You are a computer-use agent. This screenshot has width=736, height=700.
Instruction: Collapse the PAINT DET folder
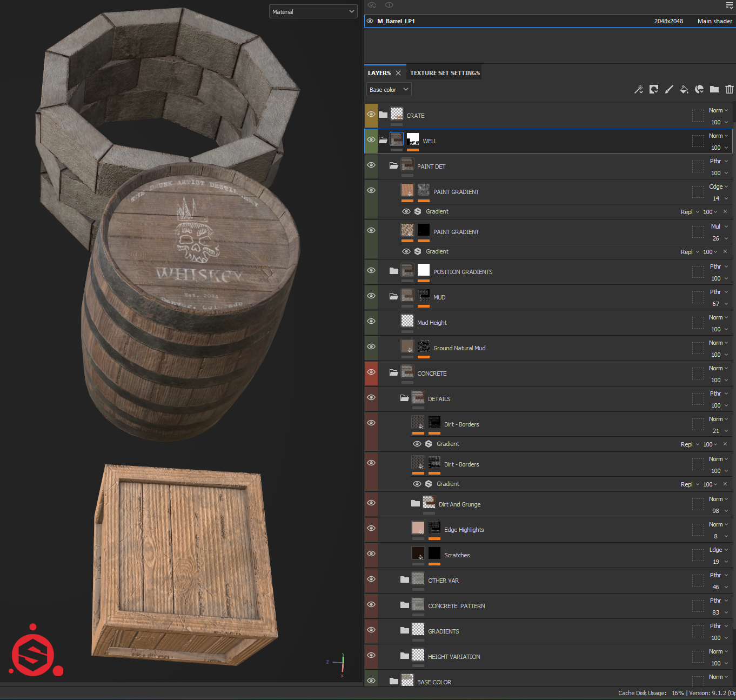[x=394, y=165]
